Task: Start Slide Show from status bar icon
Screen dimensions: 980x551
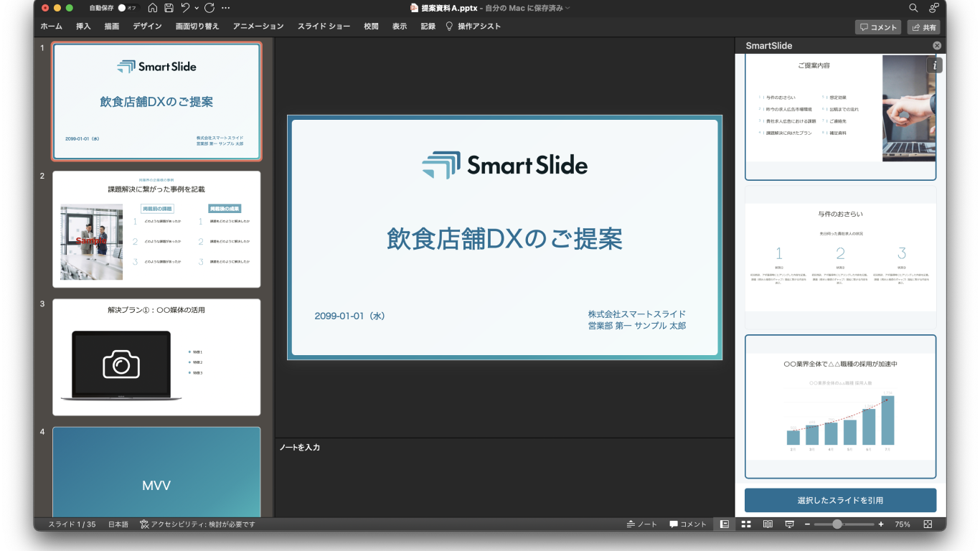Action: (x=789, y=524)
